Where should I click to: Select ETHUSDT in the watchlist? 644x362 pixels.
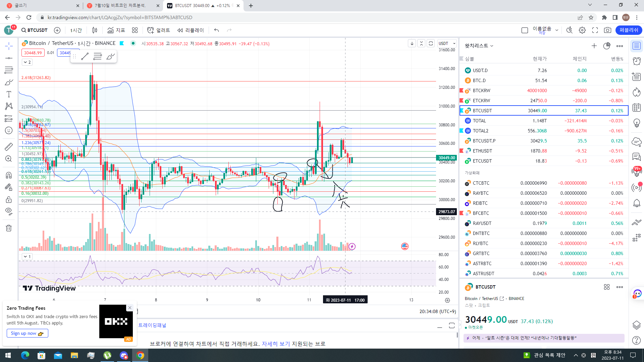(x=544, y=151)
